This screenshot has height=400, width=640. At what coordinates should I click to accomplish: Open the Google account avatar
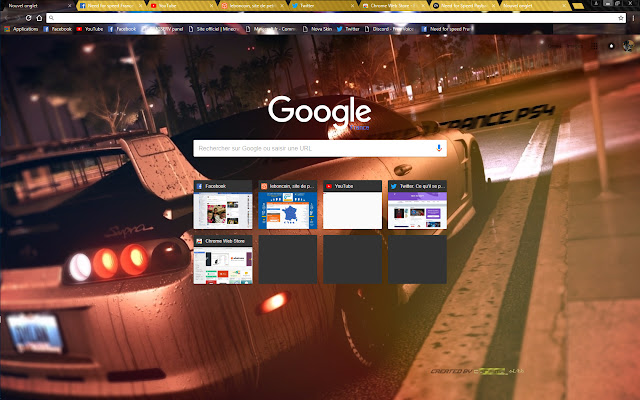[x=629, y=46]
